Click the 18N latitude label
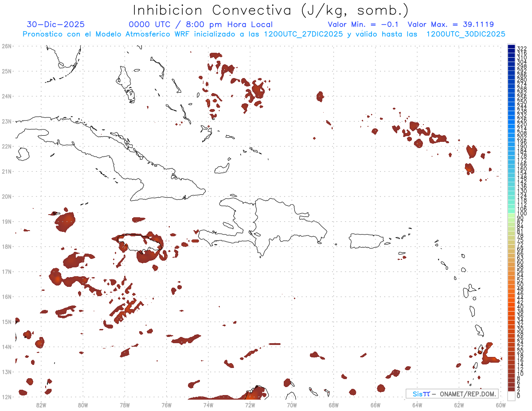Screen dimensions: 532x411 7,247
